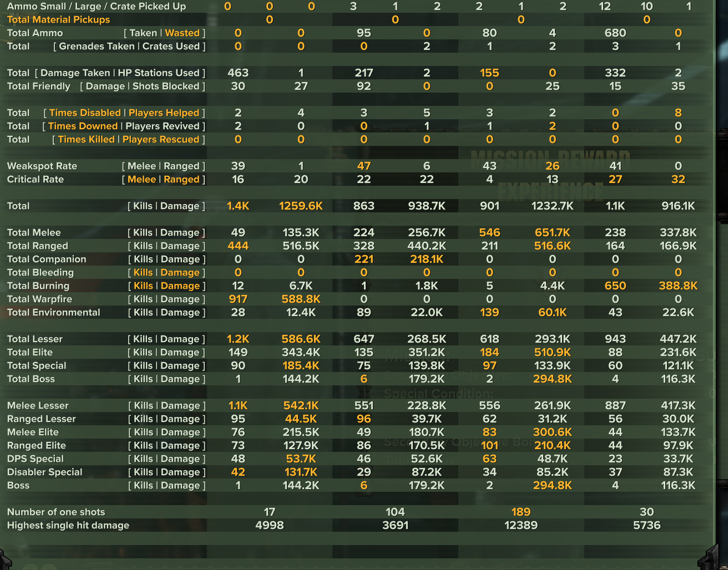Select the 'Times Downed' label
This screenshot has width=728, height=570.
(83, 126)
